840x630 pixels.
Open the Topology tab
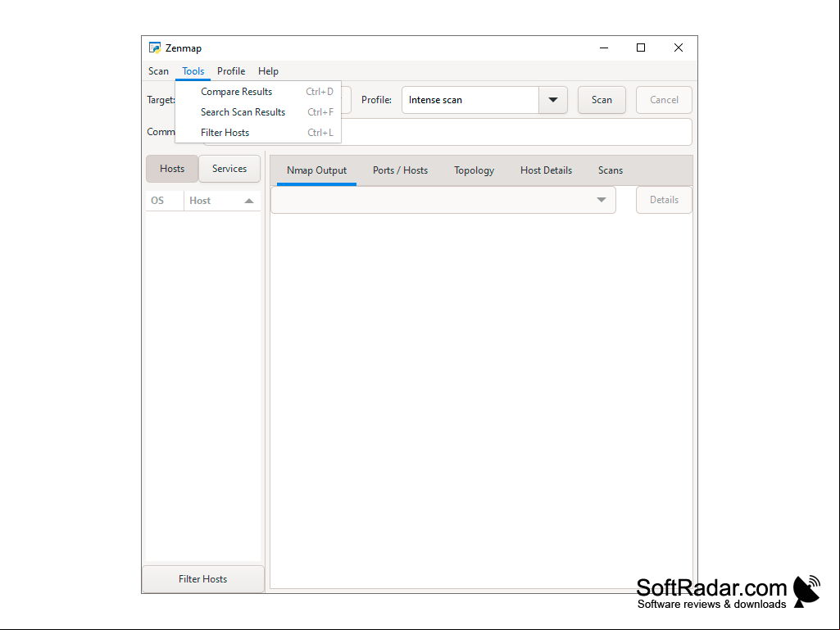474,170
